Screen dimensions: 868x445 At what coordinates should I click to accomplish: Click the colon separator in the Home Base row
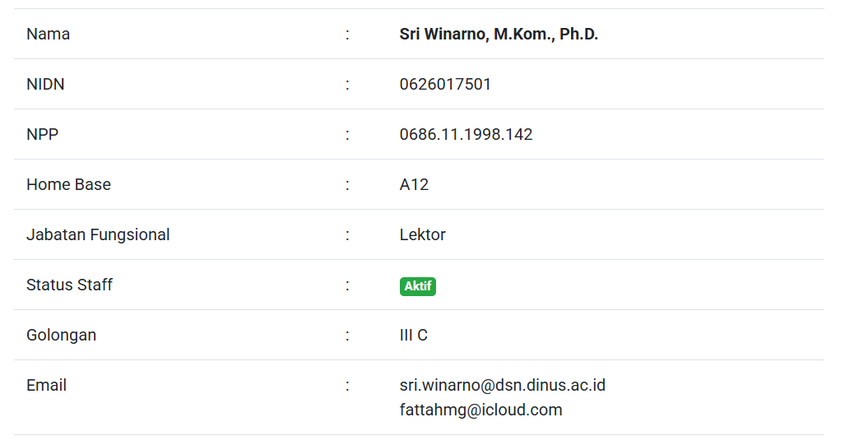347,185
